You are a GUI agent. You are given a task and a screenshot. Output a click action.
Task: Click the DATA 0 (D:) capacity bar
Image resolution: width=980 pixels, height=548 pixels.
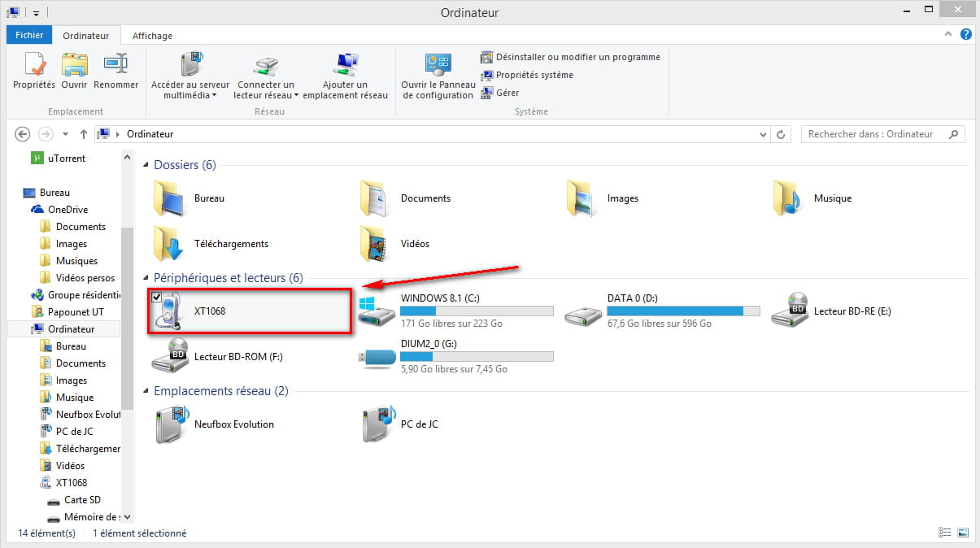point(683,311)
